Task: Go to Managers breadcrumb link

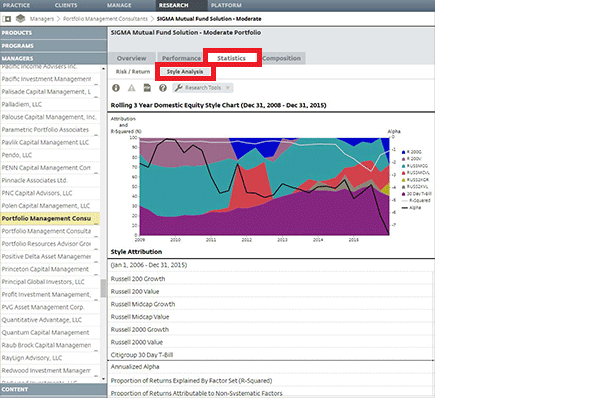Action: coord(42,18)
